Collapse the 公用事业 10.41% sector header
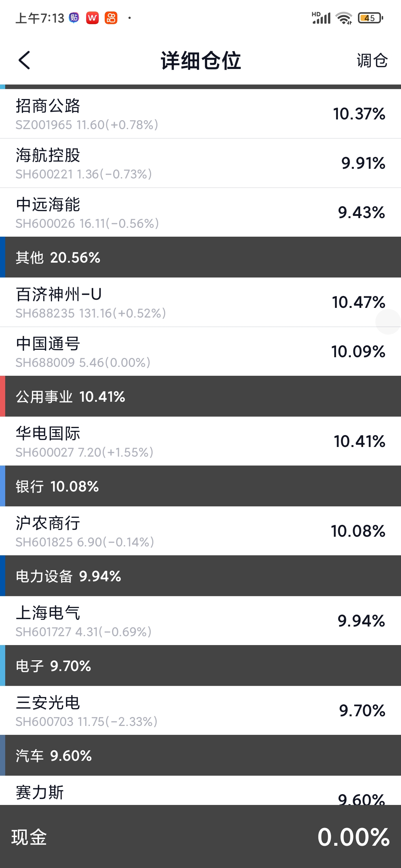The image size is (401, 868). point(200,397)
